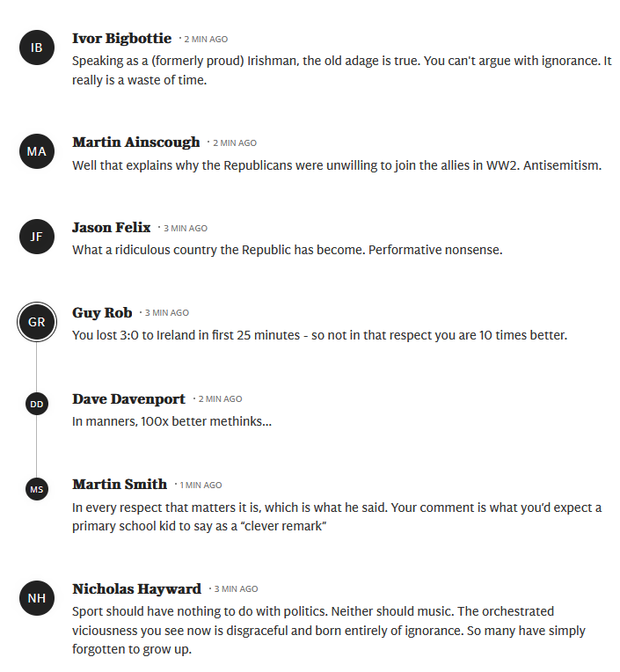This screenshot has height=672, width=620.
Task: Open Ivor Bigbottie's profile name
Action: click(x=121, y=39)
